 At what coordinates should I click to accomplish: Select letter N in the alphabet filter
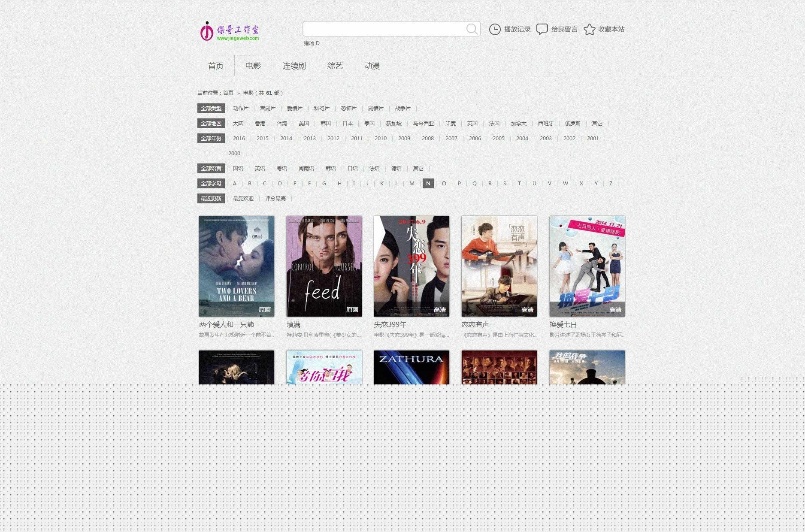pyautogui.click(x=428, y=184)
